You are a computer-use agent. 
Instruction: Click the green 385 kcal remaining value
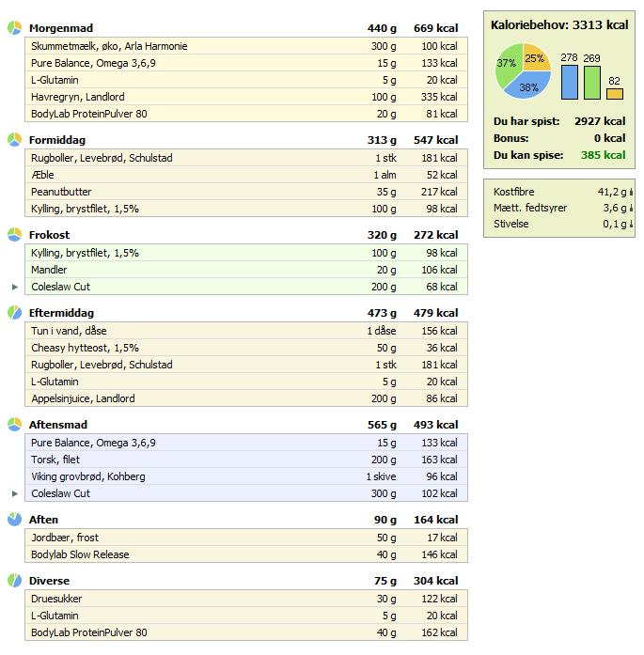(603, 155)
